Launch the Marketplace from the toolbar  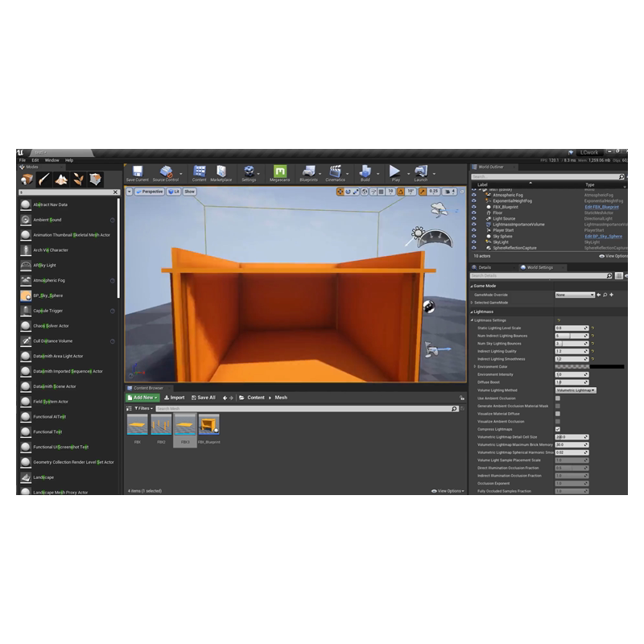221,173
